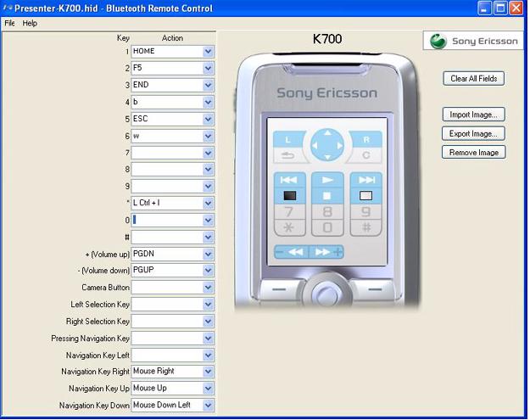Click the play icon on phone screen
The height and width of the screenshot is (420, 530).
[327, 180]
